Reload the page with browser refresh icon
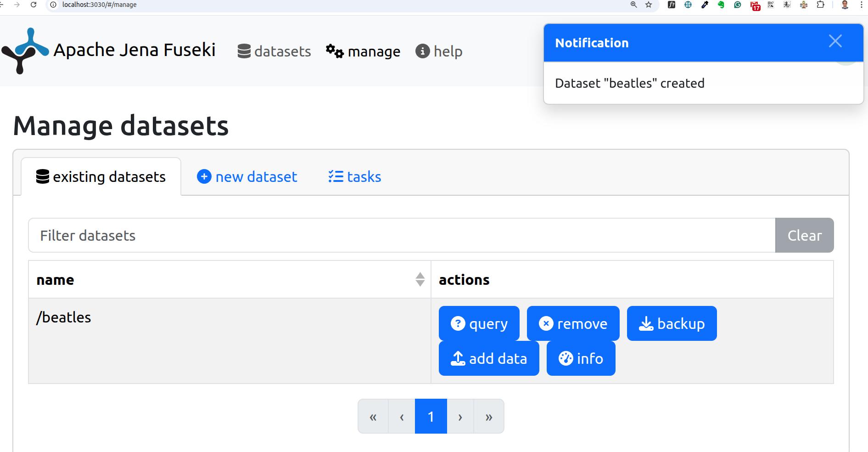The height and width of the screenshot is (452, 868). coord(34,5)
